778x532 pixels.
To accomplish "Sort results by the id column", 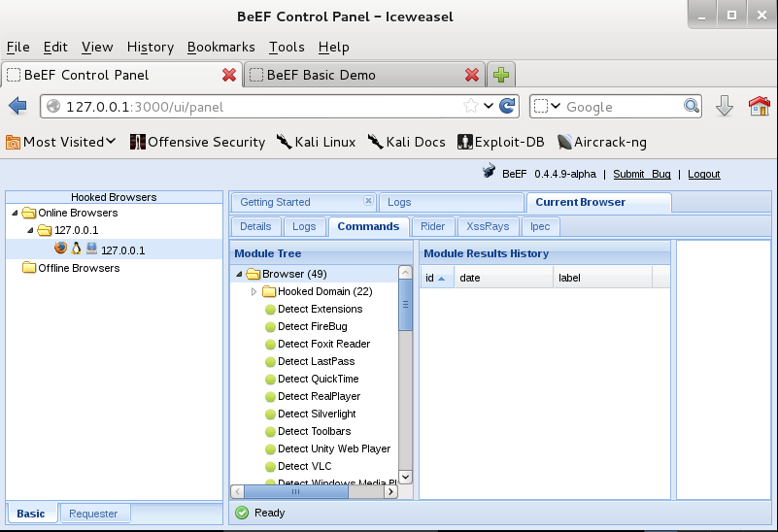I will tap(437, 278).
